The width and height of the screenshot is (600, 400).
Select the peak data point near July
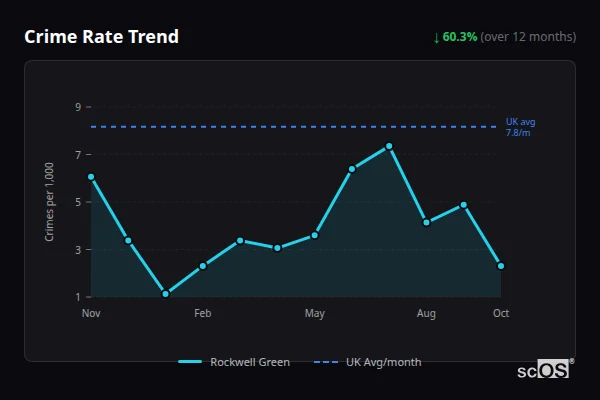(x=389, y=146)
